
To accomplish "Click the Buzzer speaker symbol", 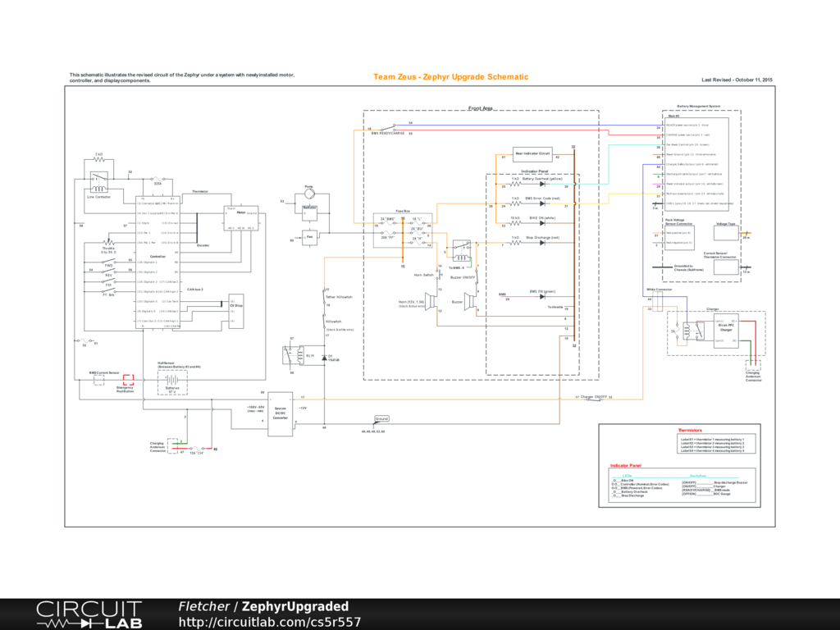I will (x=470, y=301).
